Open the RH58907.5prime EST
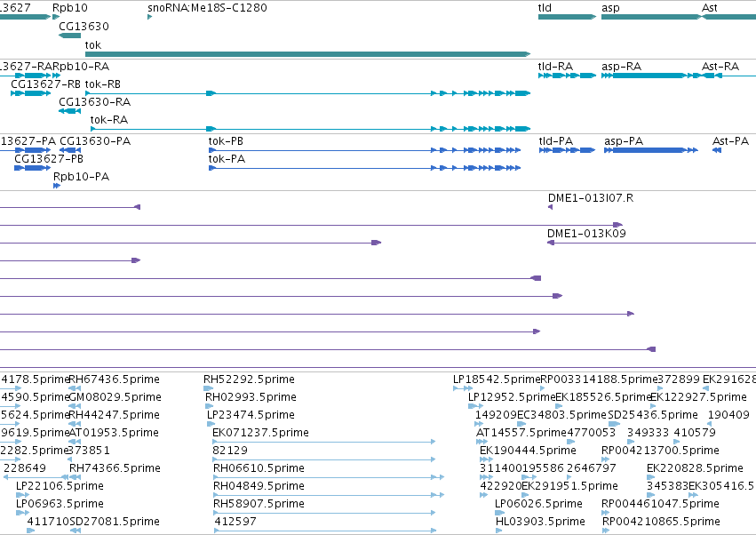Viewport: 756px width, 535px height. [324, 513]
